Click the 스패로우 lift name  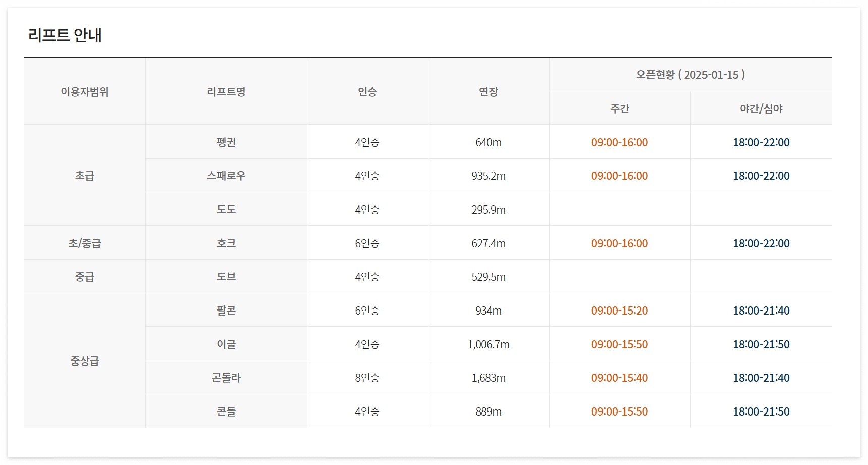[226, 175]
